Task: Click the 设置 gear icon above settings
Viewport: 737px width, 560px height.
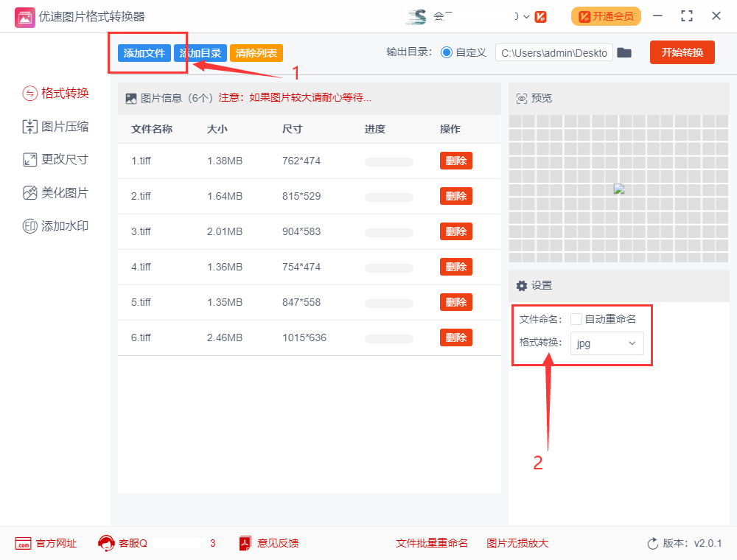Action: [523, 285]
